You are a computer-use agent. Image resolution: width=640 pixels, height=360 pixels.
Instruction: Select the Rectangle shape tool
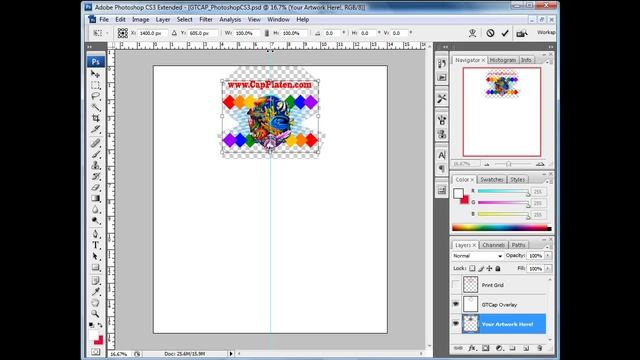96,267
